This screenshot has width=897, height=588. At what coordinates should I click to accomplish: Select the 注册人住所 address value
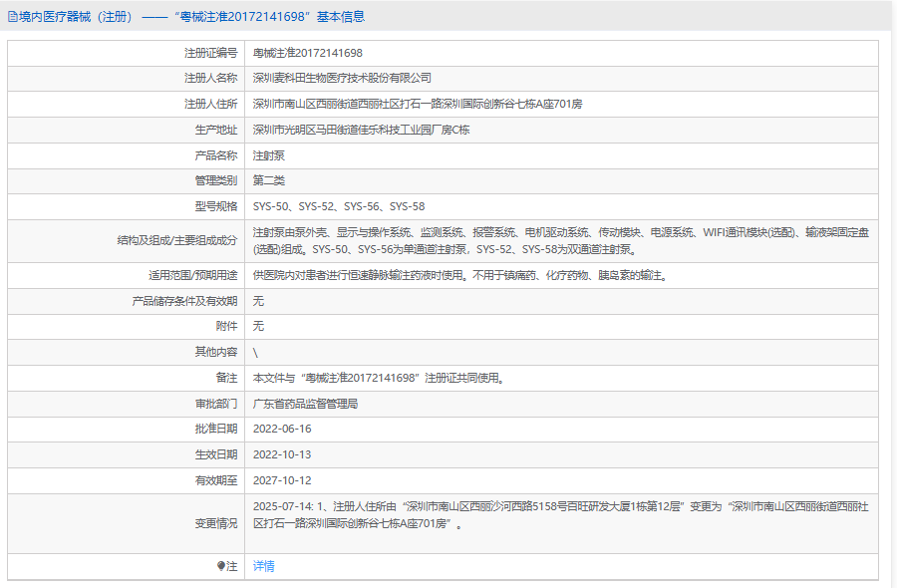click(418, 104)
